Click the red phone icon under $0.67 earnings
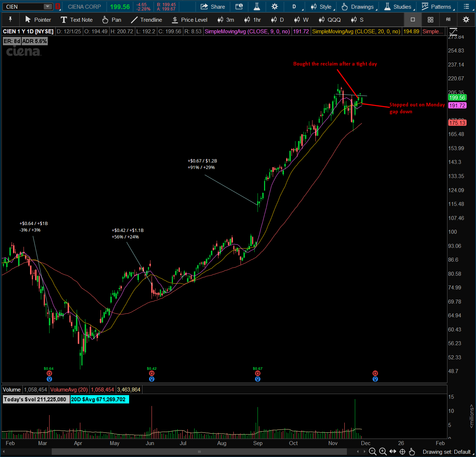The image size is (476, 457). point(258,373)
